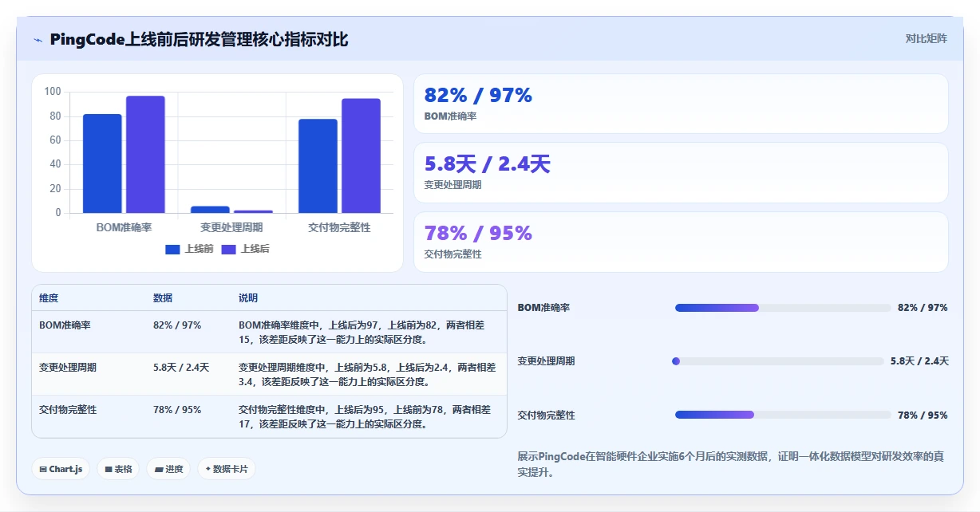Click the 交付物完整性 progress bar
980x512 pixels.
point(783,415)
